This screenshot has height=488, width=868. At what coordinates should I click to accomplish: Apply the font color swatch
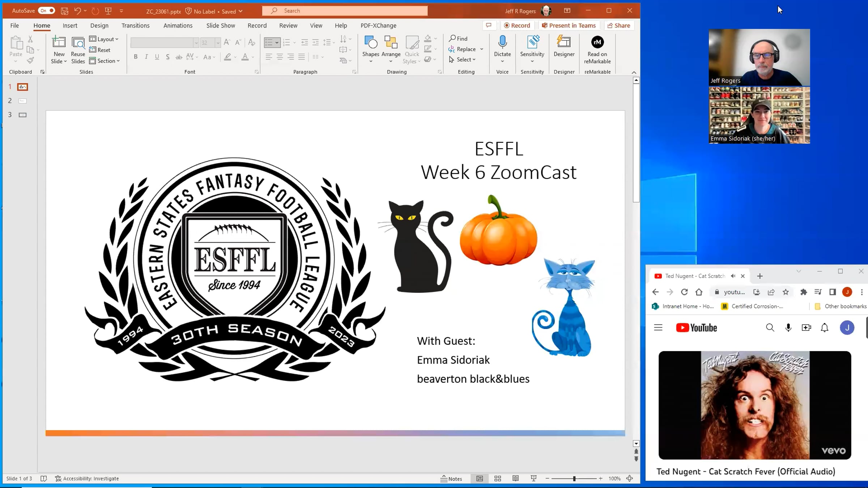point(245,57)
